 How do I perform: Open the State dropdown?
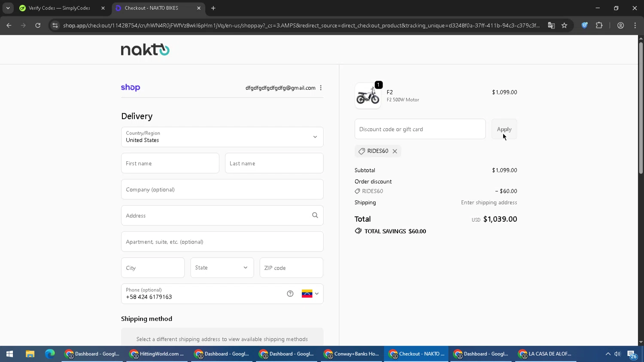coord(222,268)
